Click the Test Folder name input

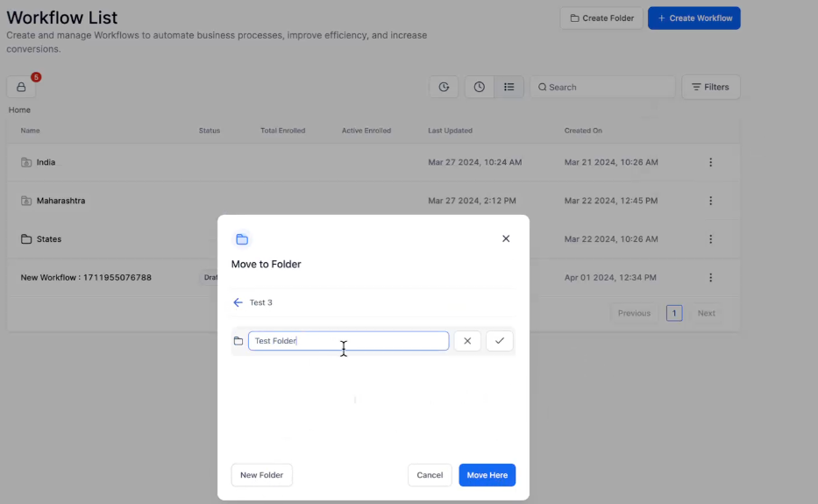pyautogui.click(x=348, y=341)
